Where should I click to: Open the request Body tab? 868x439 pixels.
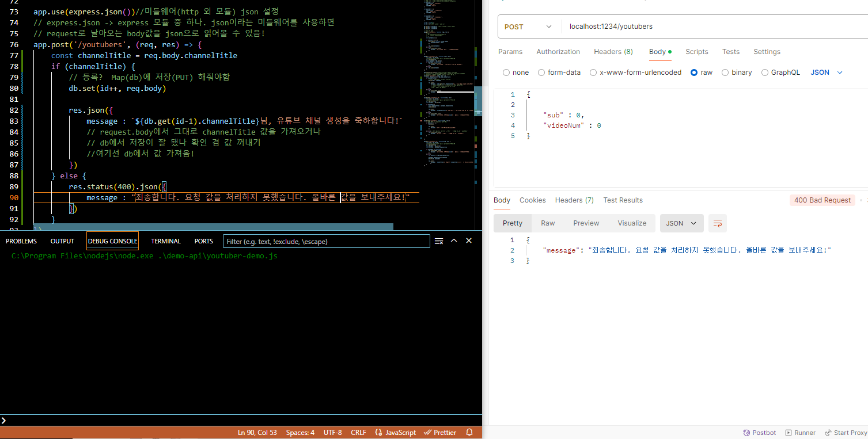[660, 52]
